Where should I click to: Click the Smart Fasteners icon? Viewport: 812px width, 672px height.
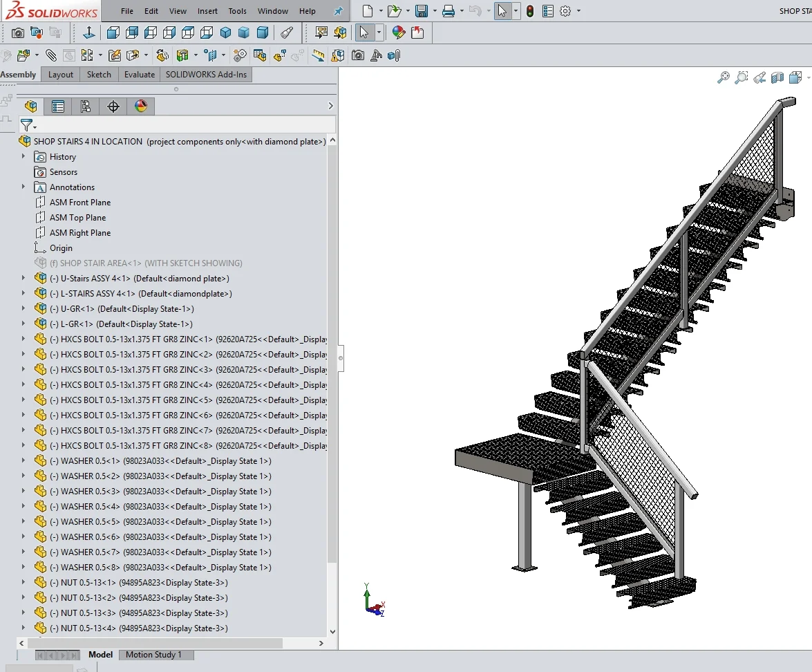(x=115, y=55)
